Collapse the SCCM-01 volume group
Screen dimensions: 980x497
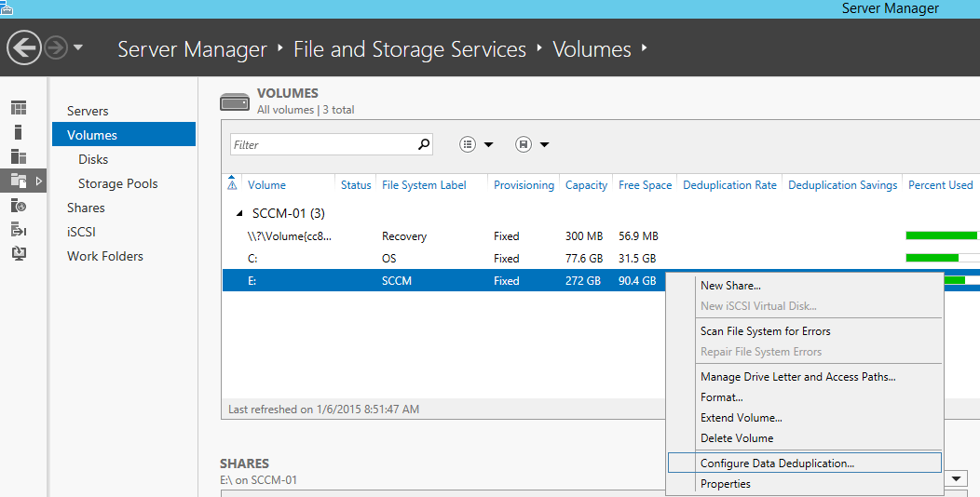click(x=240, y=213)
